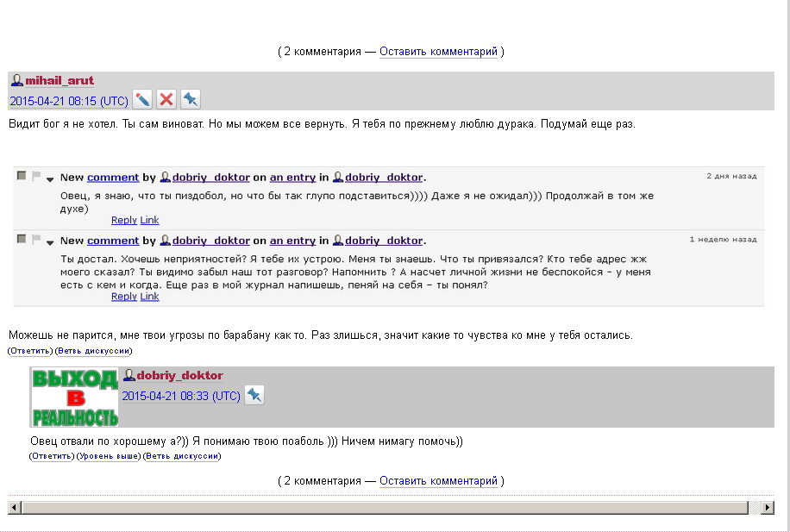
Task: Open mihail_arut username link
Action: [60, 80]
